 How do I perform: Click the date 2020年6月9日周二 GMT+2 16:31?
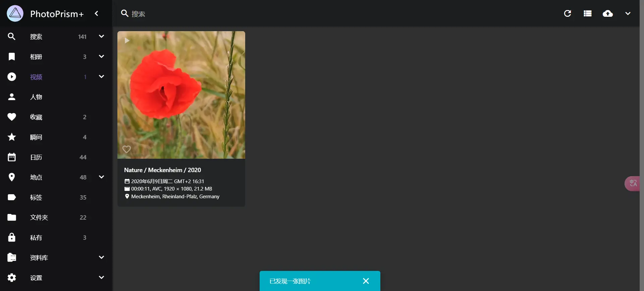167,181
